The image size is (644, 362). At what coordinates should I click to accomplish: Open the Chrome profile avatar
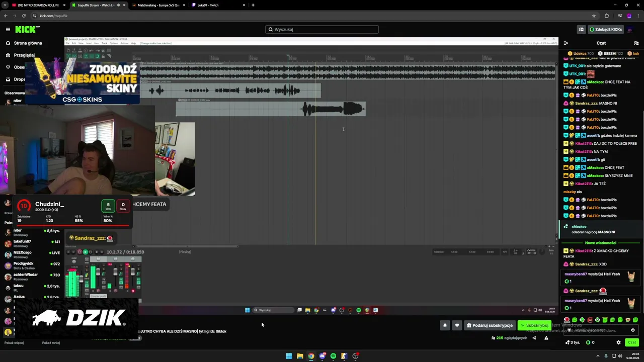coord(629,16)
